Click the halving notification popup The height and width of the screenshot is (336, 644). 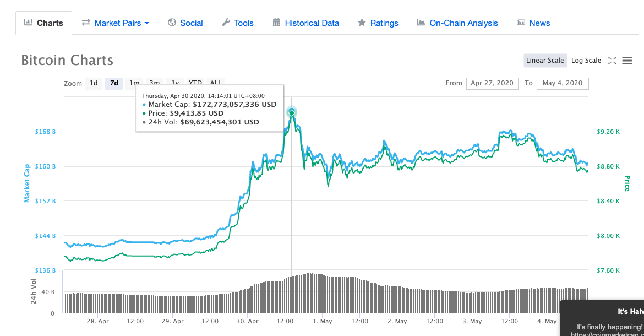[x=602, y=318]
